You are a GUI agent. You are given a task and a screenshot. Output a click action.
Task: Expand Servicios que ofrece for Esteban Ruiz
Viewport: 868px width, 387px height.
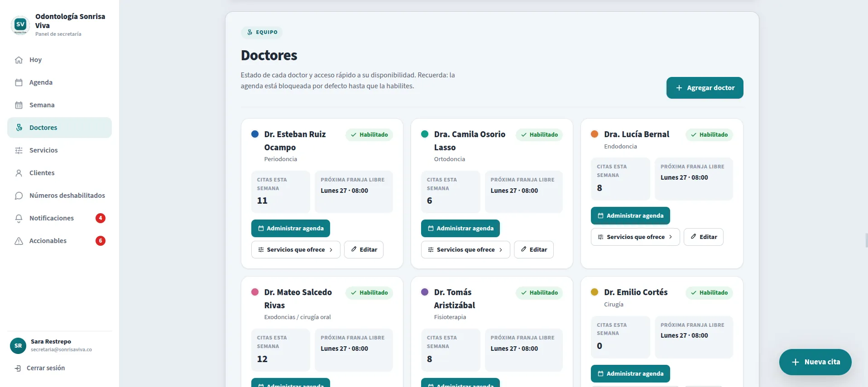coord(296,249)
